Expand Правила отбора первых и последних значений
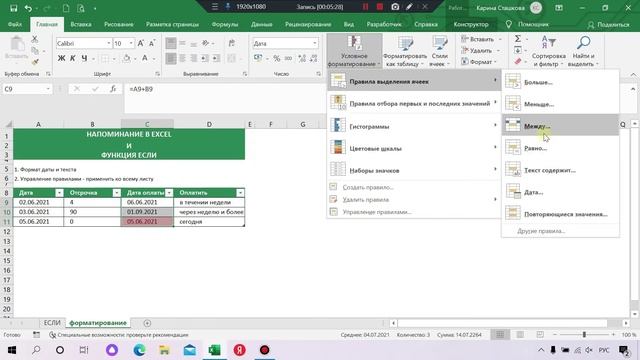Screen dimensions: 640x360 tap(414, 103)
